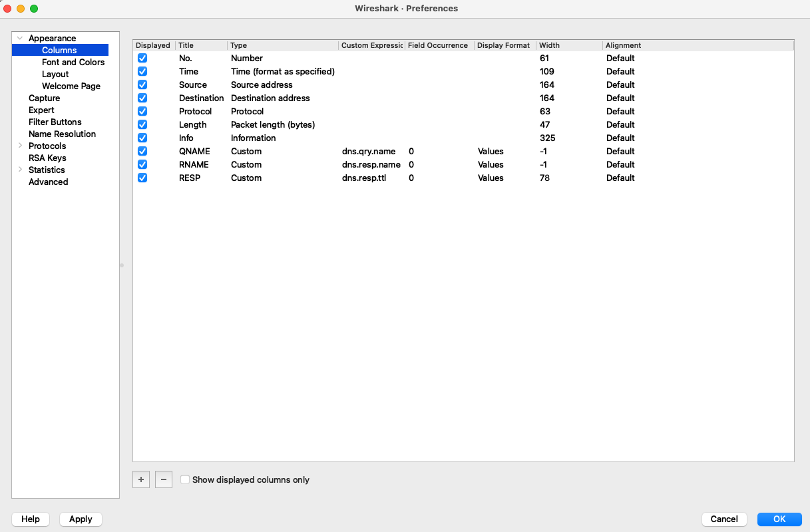Viewport: 810px width, 532px height.
Task: Click the dns.qry.name custom expression cell
Action: click(369, 151)
